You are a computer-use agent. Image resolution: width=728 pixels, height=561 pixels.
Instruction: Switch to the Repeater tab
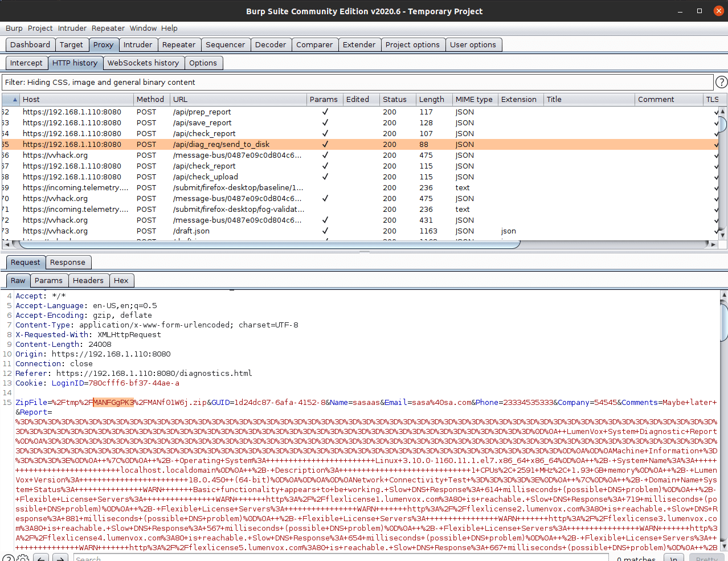pos(178,45)
